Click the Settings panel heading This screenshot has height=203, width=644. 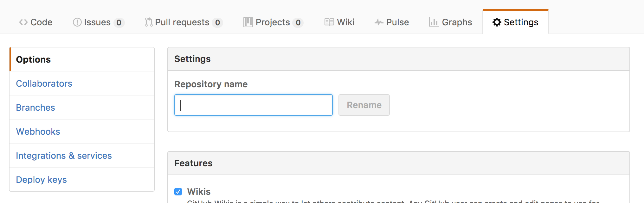coord(192,59)
